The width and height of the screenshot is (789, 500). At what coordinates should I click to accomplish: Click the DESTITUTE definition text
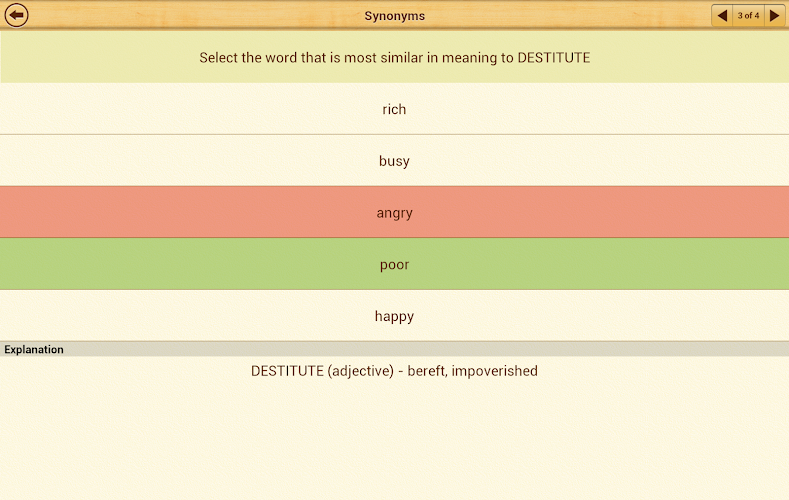394,371
